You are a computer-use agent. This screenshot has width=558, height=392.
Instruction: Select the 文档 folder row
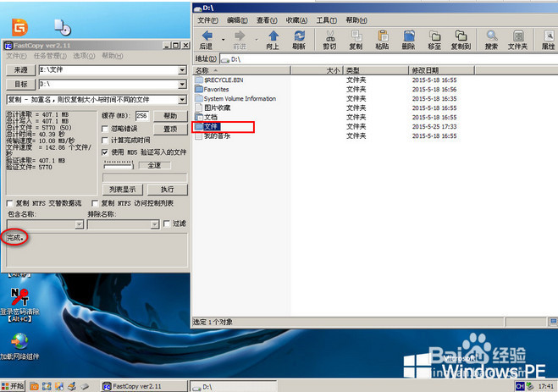[x=210, y=117]
